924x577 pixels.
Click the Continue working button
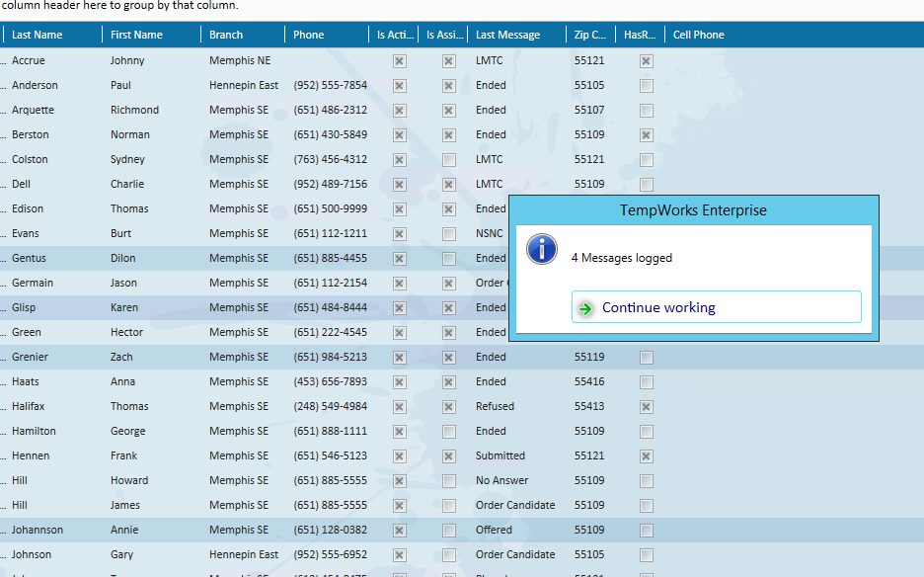[716, 307]
